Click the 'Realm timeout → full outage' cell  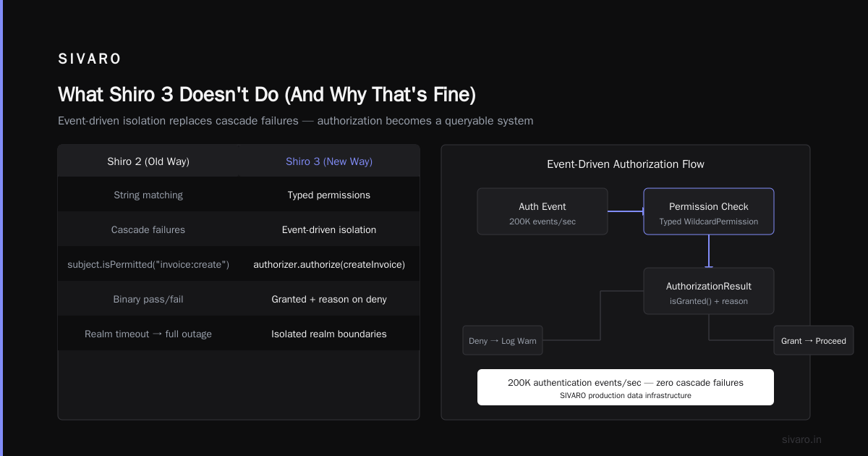148,334
